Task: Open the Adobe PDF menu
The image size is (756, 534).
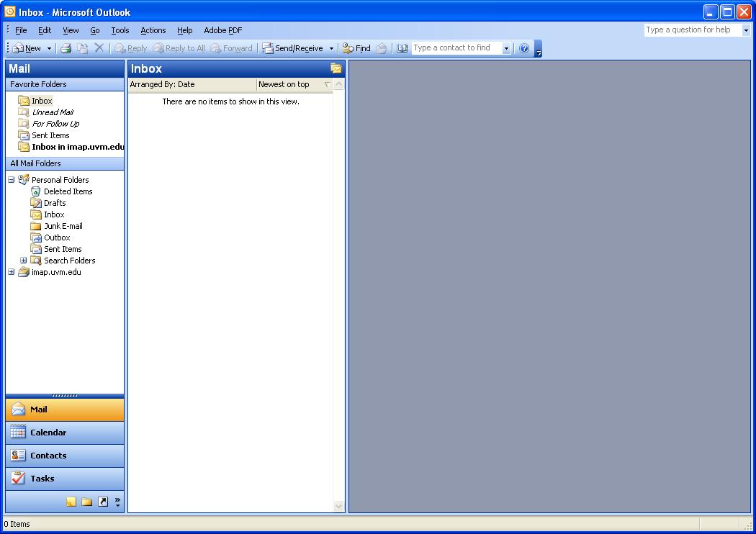Action: 222,30
